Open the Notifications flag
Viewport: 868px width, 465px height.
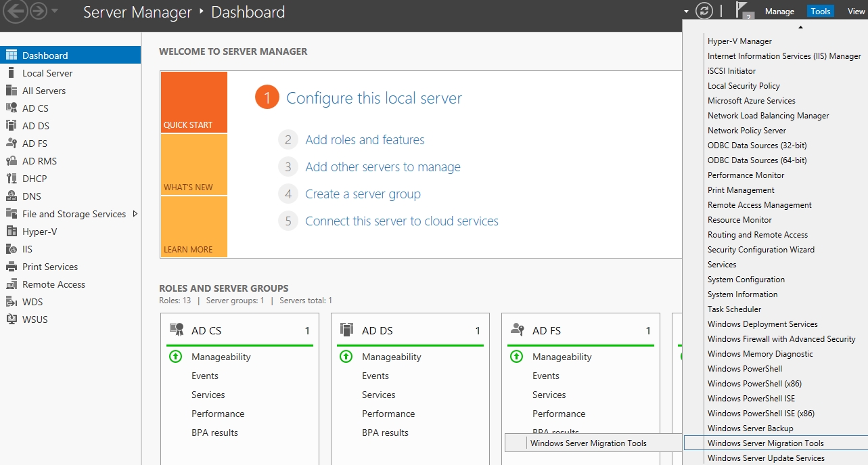pyautogui.click(x=744, y=11)
